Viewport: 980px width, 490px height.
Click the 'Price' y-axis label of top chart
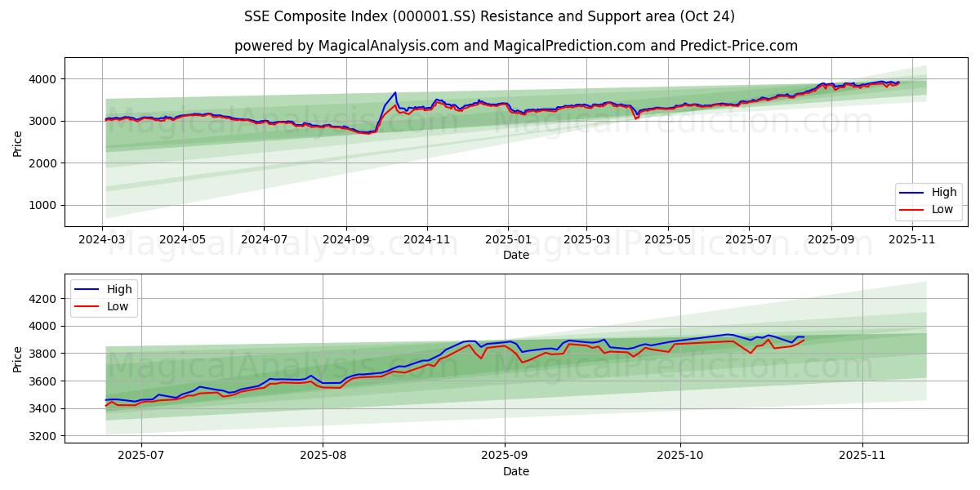[x=18, y=142]
